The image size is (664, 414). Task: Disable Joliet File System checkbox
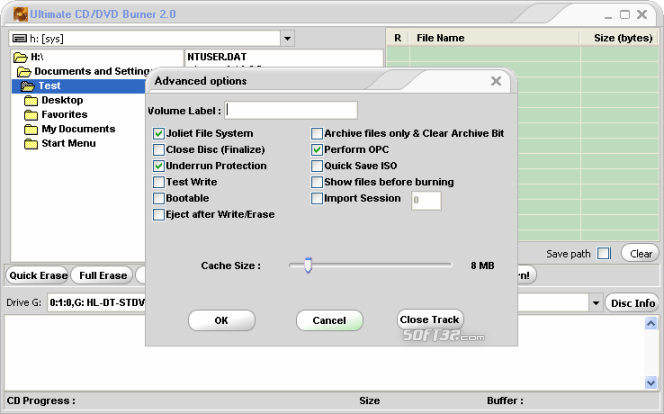(x=159, y=134)
